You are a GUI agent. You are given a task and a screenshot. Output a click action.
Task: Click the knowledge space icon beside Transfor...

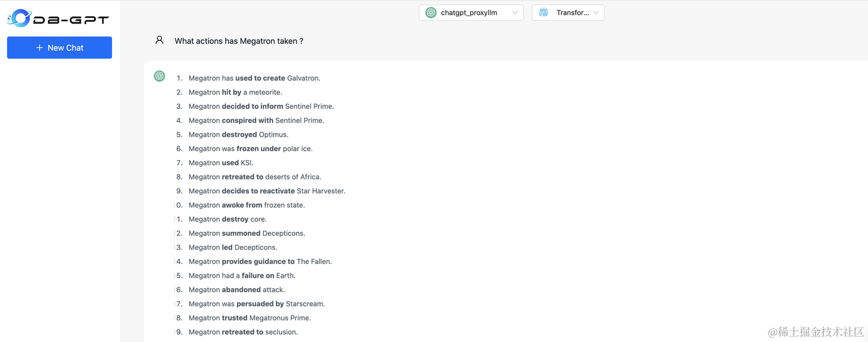[x=544, y=13]
